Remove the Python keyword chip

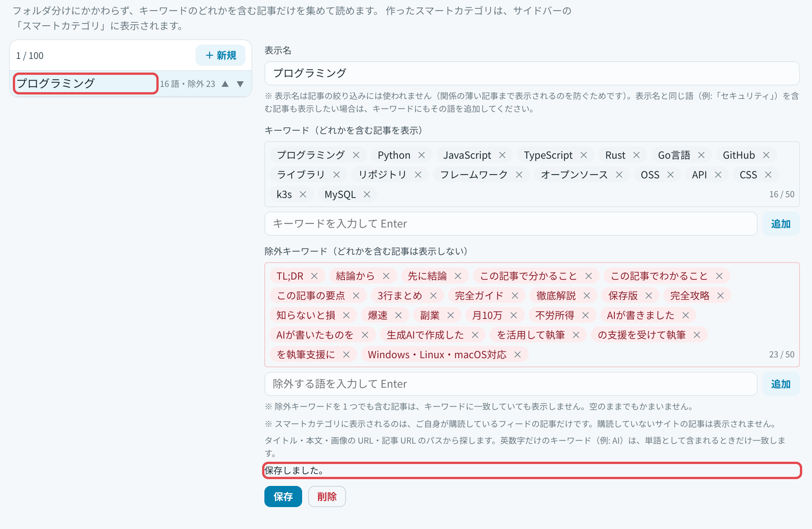tap(421, 155)
